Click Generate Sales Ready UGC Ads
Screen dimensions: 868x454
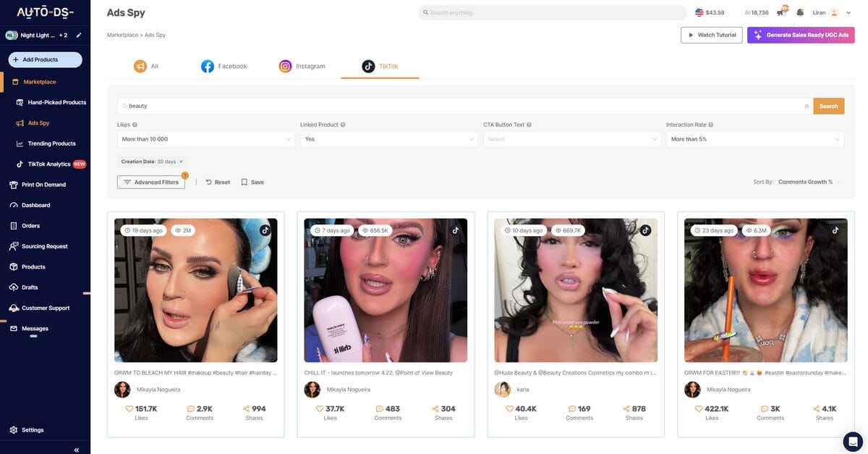pyautogui.click(x=801, y=34)
